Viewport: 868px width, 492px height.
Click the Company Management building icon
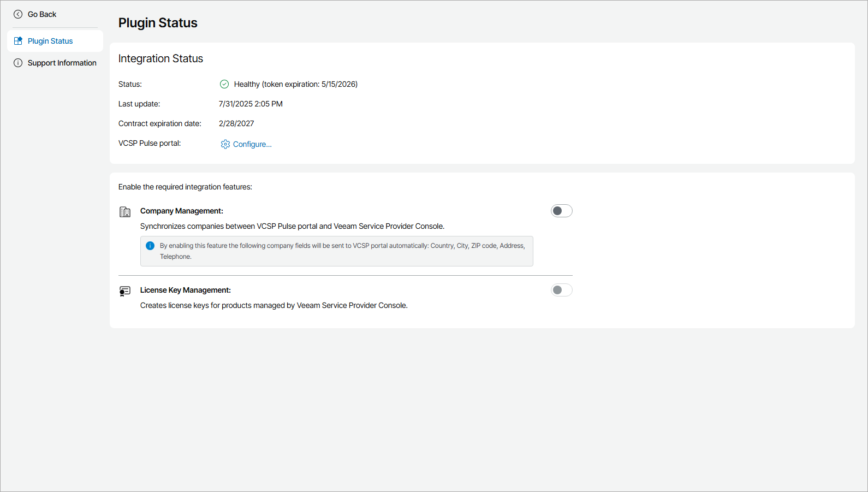(x=125, y=212)
